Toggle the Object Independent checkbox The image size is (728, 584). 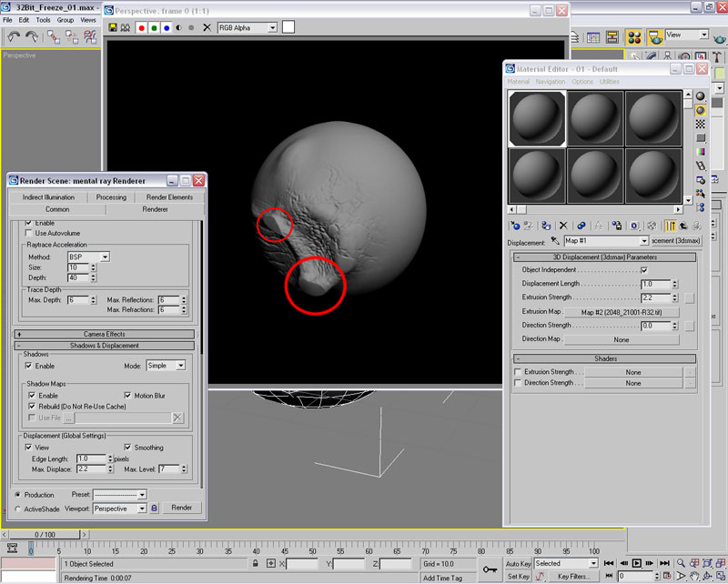point(644,270)
